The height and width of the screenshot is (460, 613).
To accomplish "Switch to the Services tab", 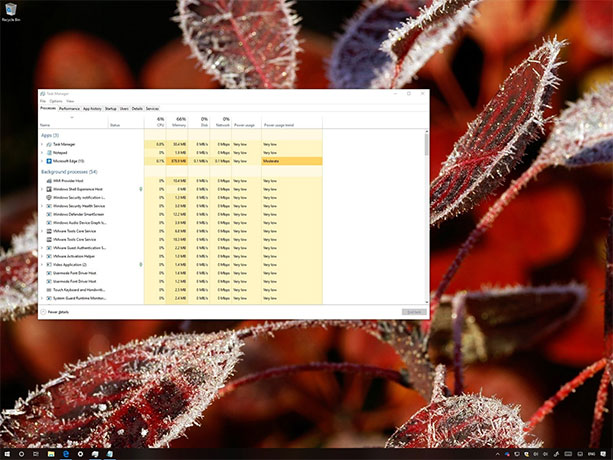I will [152, 109].
